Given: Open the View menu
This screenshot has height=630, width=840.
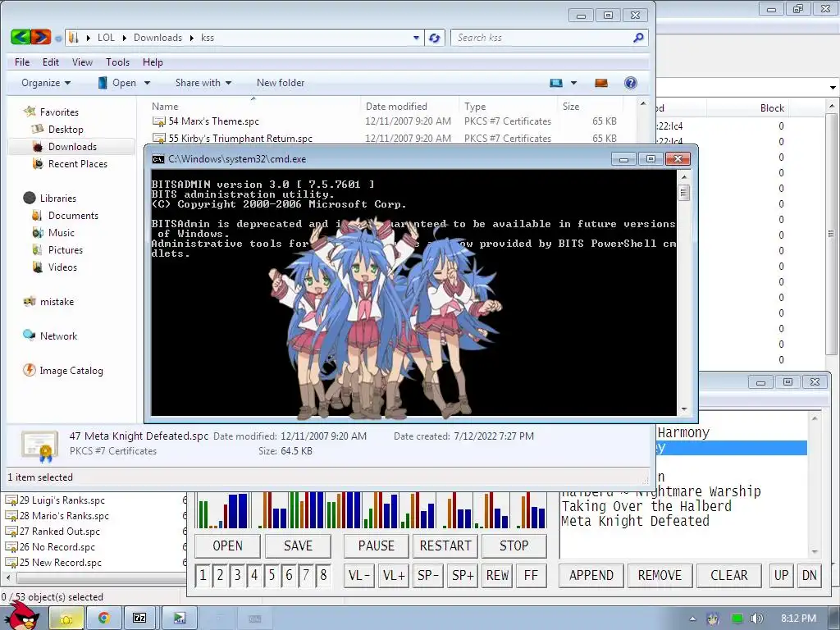Looking at the screenshot, I should [x=83, y=62].
